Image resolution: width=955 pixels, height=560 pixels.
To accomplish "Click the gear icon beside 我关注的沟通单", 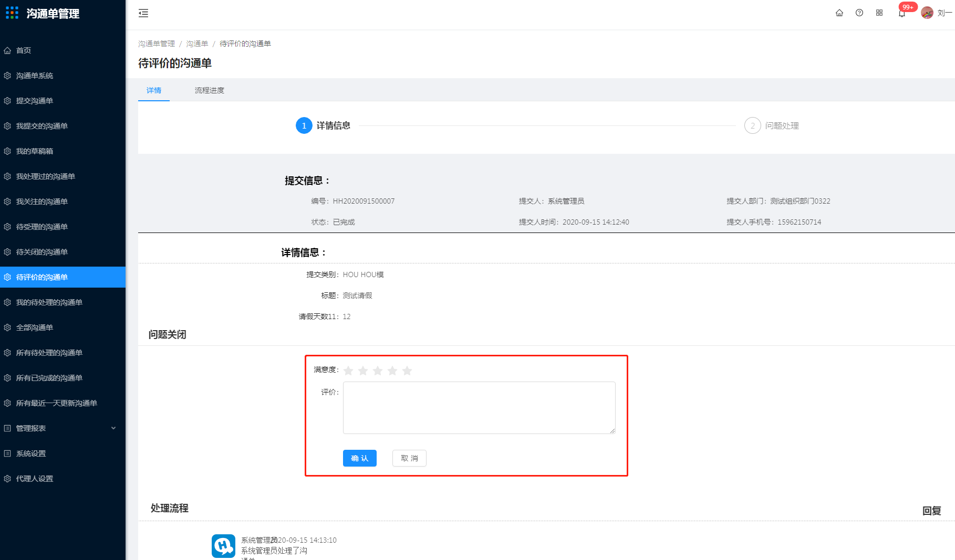I will [7, 202].
